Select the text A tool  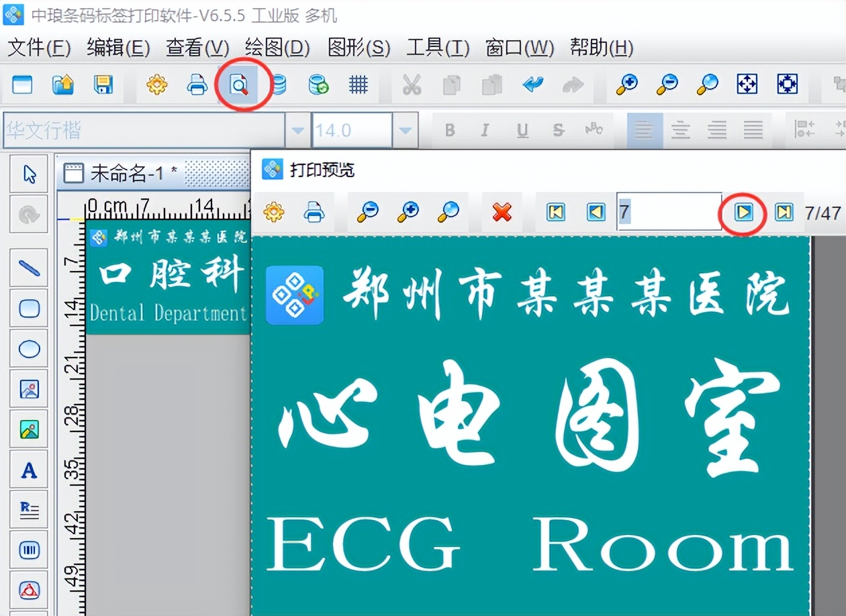coord(30,470)
